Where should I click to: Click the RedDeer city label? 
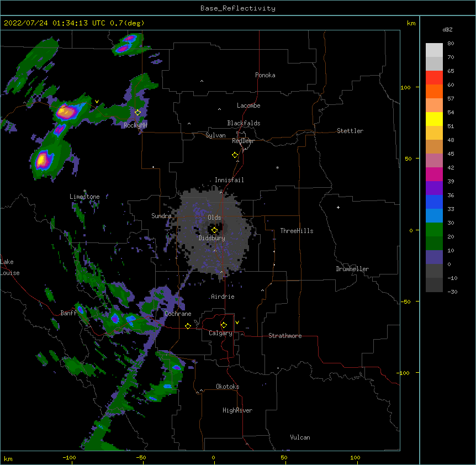tap(243, 141)
